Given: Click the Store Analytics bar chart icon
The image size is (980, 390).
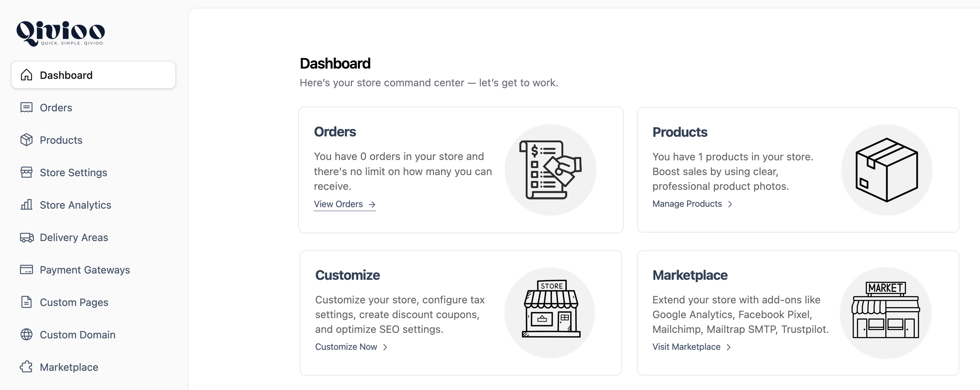Looking at the screenshot, I should click(x=25, y=205).
